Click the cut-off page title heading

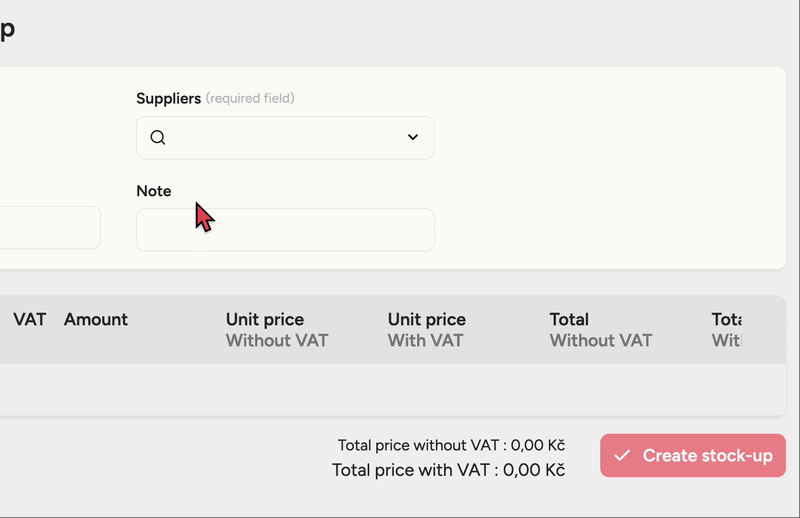click(7, 29)
